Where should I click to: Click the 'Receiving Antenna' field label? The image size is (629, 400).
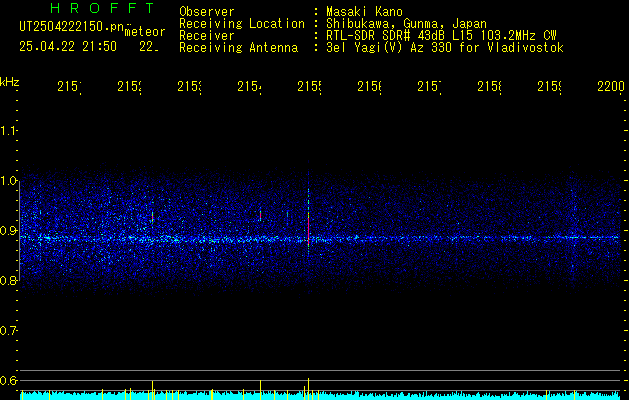tap(238, 48)
